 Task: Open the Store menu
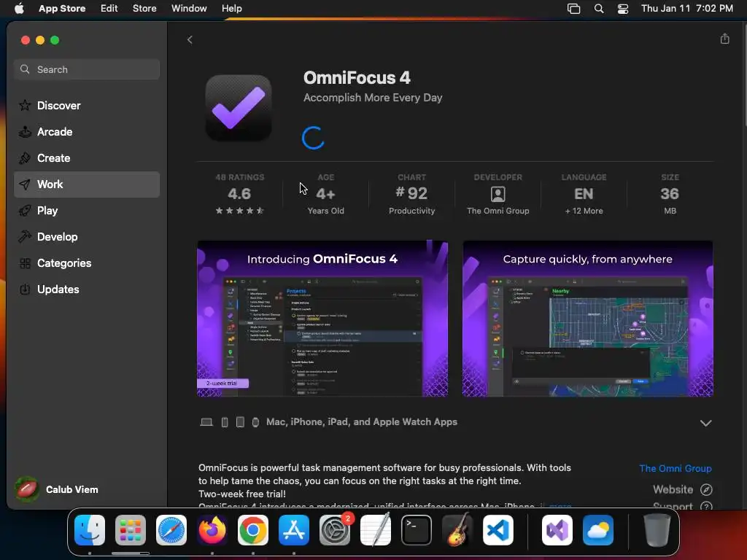pos(144,8)
